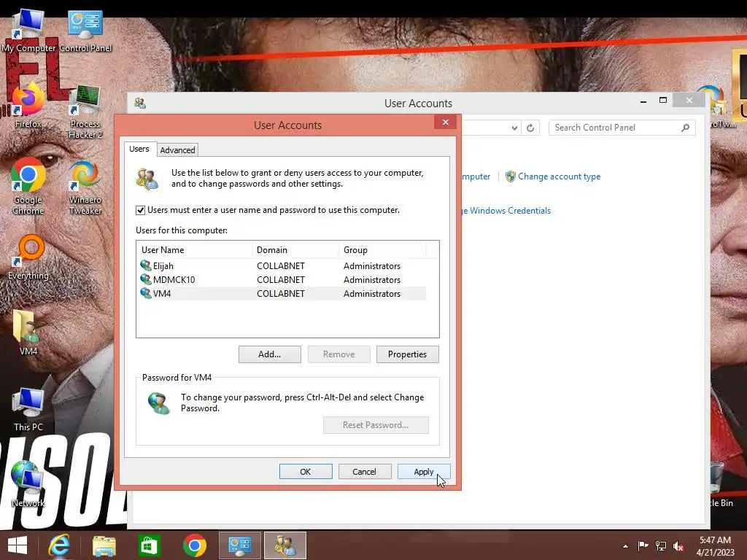Click the Properties button
This screenshot has width=747, height=560.
[x=407, y=354]
